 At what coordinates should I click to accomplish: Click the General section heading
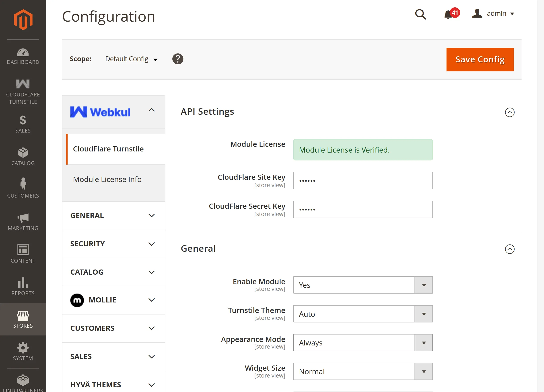click(x=198, y=249)
